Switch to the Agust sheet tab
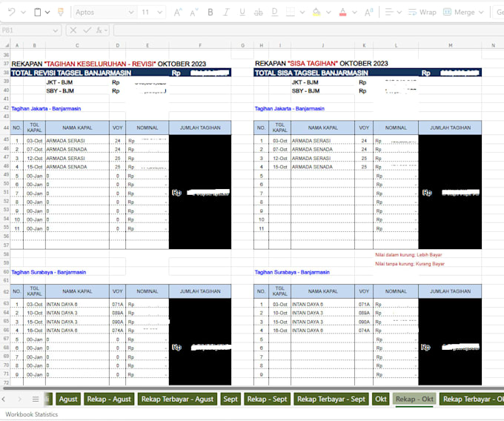 68,400
